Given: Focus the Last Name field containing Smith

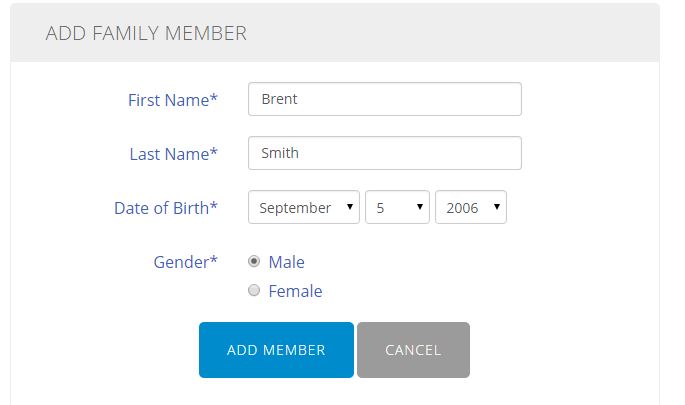Looking at the screenshot, I should (x=384, y=153).
